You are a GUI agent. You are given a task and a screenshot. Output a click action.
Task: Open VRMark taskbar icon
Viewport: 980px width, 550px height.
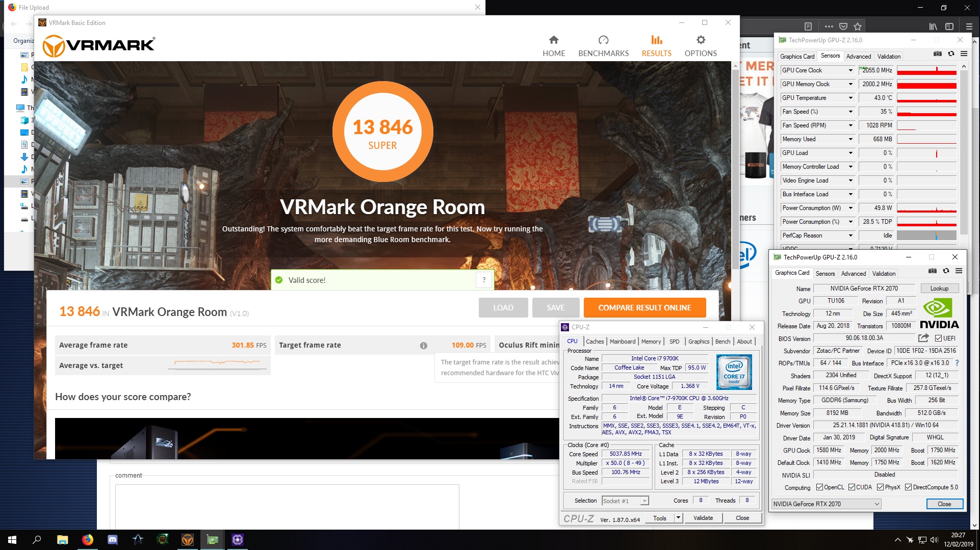tap(188, 539)
